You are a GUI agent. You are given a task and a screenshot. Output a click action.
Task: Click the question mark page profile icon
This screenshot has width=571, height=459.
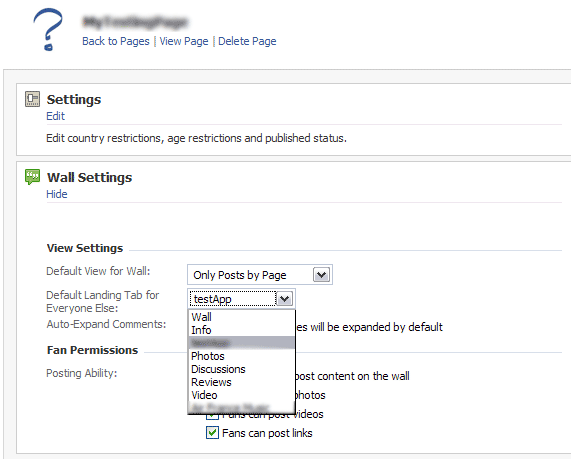click(x=48, y=30)
